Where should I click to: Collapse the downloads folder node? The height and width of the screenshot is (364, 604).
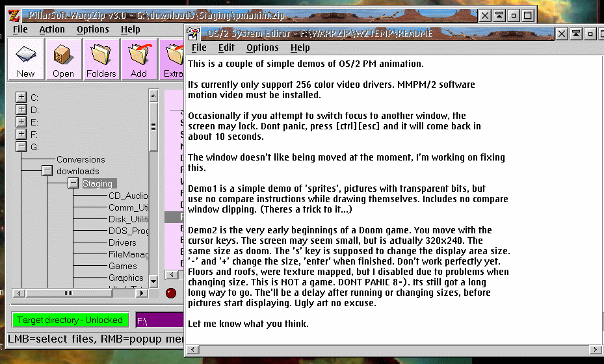pos(47,171)
